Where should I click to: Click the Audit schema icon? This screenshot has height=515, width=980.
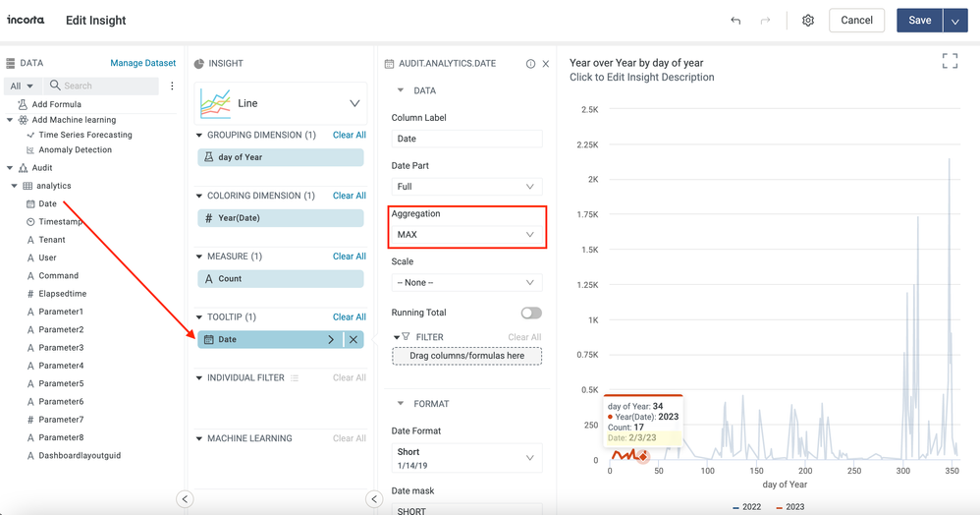point(24,168)
